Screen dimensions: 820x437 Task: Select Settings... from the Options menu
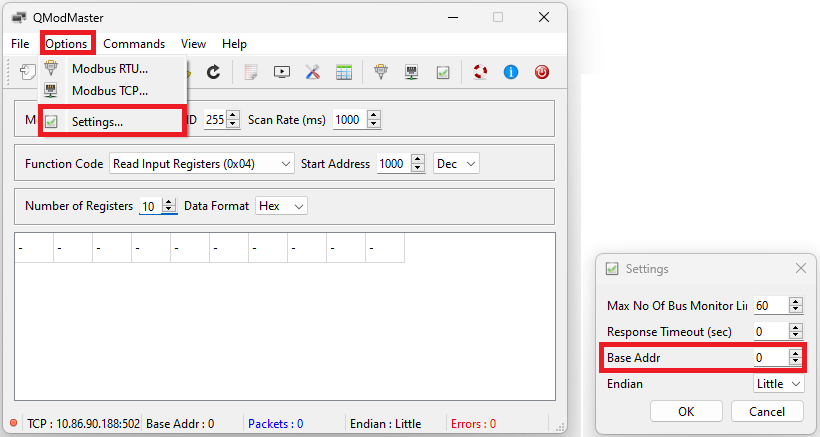pyautogui.click(x=97, y=122)
